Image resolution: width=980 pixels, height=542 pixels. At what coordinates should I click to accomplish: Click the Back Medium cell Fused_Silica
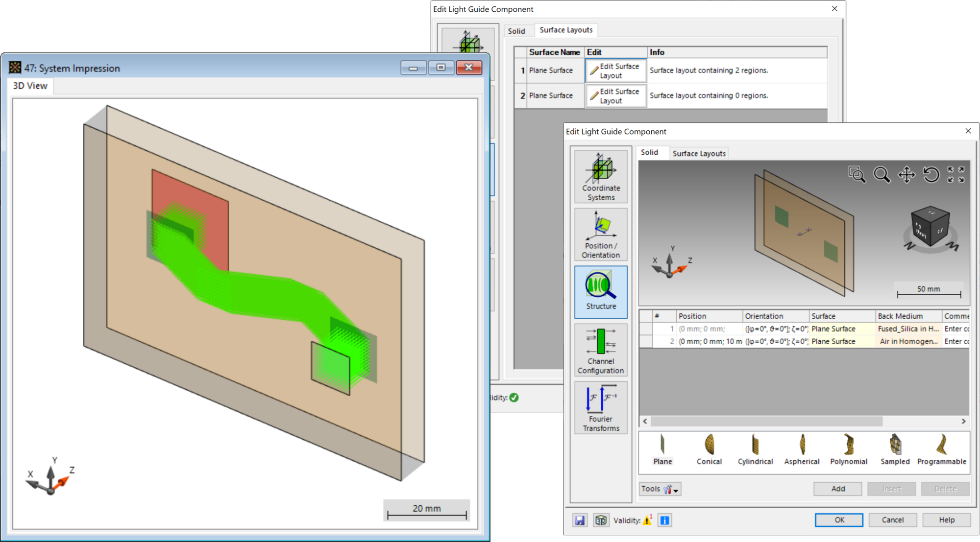pos(908,329)
